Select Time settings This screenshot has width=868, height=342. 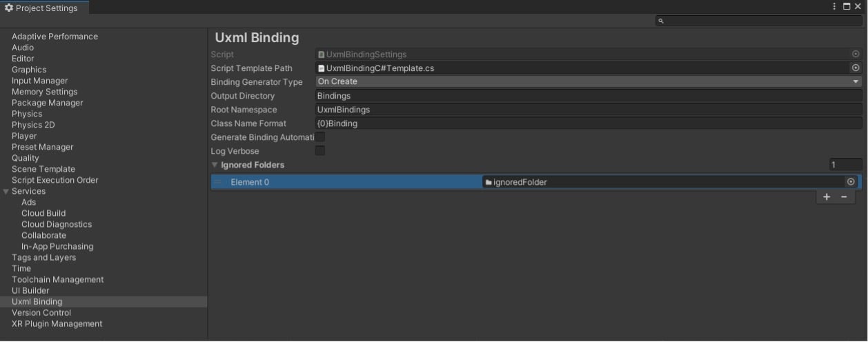[x=21, y=268]
